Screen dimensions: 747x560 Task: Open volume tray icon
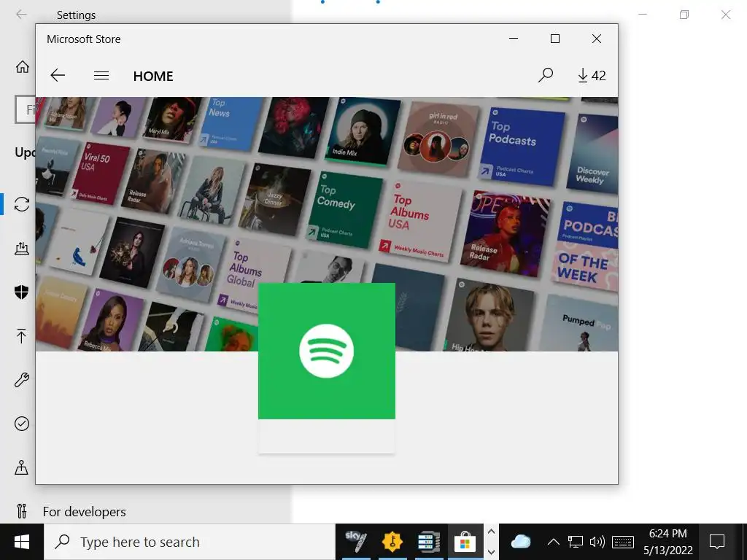coord(597,542)
